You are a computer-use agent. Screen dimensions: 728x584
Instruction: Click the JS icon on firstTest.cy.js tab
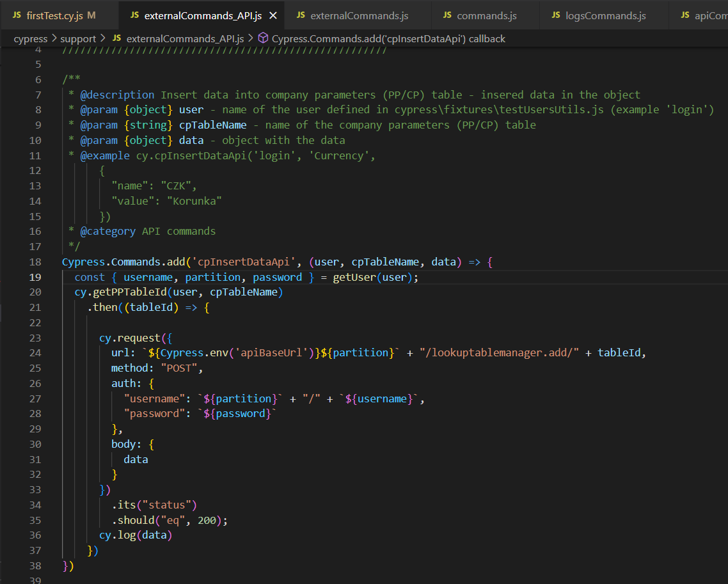coord(17,15)
